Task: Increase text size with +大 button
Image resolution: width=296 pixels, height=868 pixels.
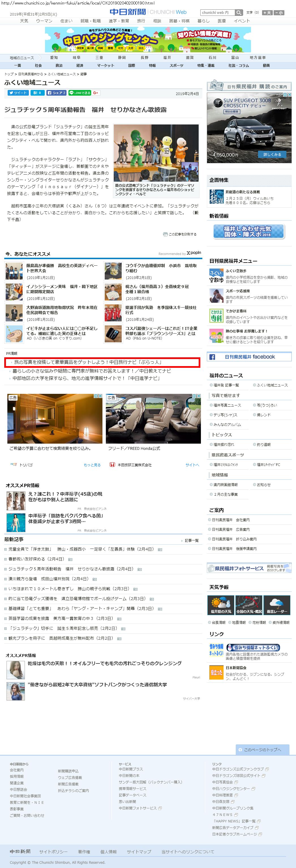Action: pyautogui.click(x=267, y=13)
